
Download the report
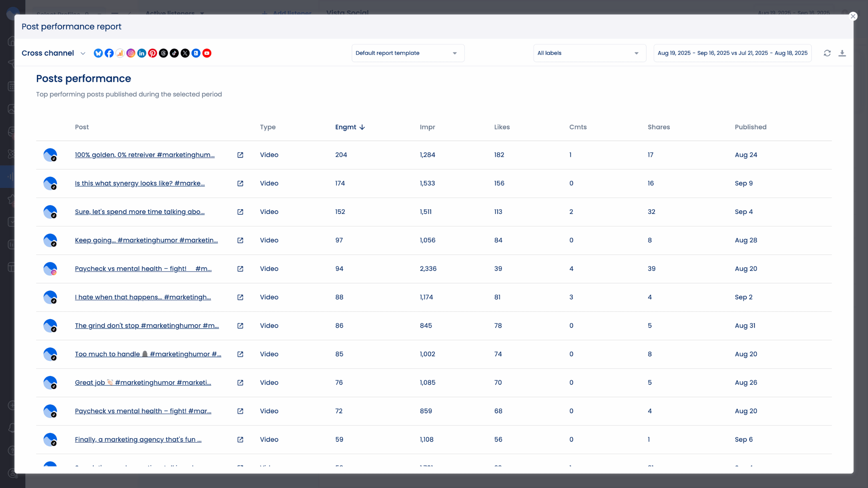(842, 53)
